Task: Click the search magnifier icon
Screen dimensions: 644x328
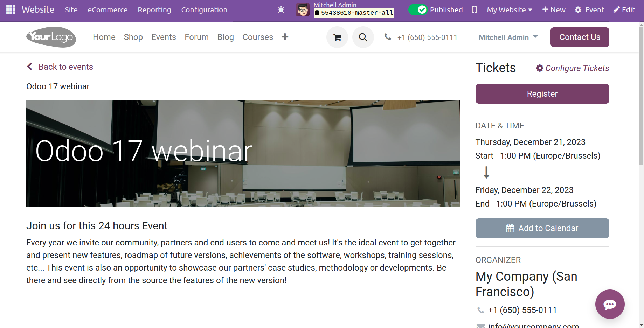Action: click(x=363, y=37)
